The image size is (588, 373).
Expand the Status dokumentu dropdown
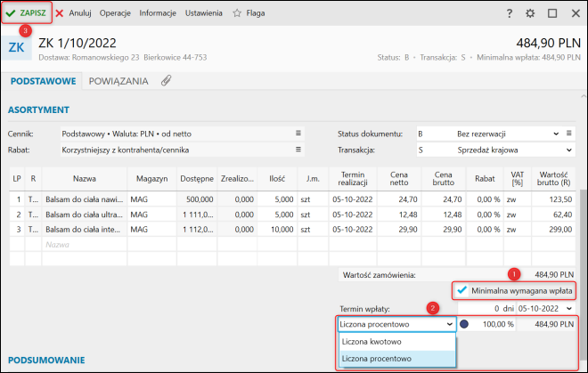(554, 134)
